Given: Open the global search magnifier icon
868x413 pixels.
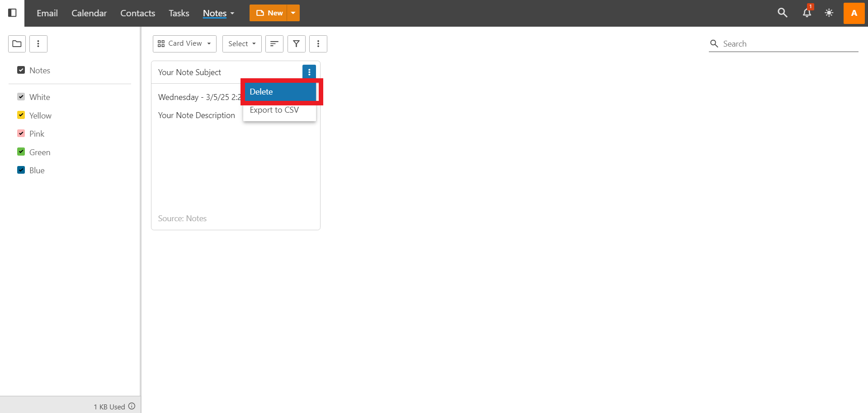Looking at the screenshot, I should [x=782, y=13].
